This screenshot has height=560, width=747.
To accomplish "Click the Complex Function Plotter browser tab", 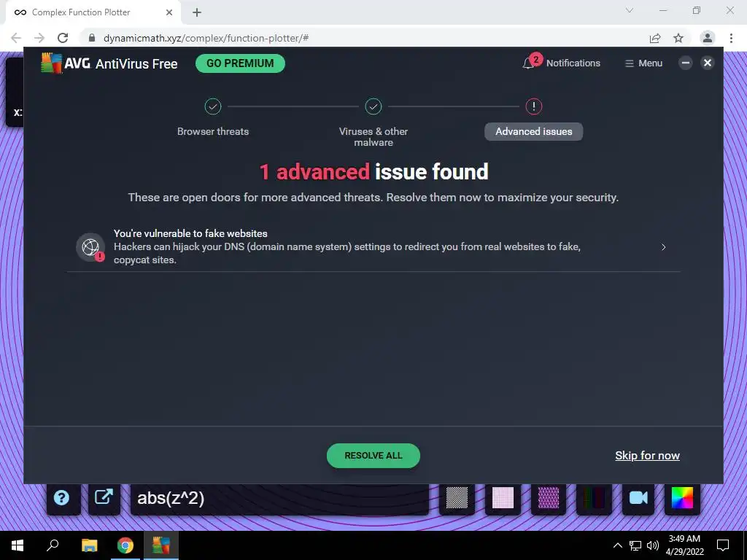I will 93,12.
